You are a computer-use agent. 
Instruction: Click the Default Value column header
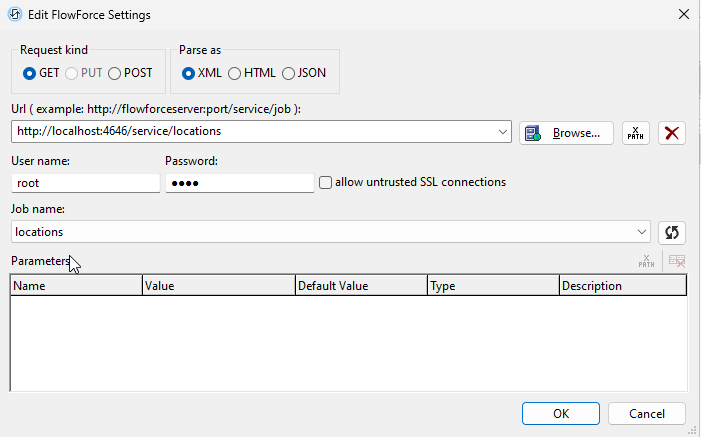[361, 286]
